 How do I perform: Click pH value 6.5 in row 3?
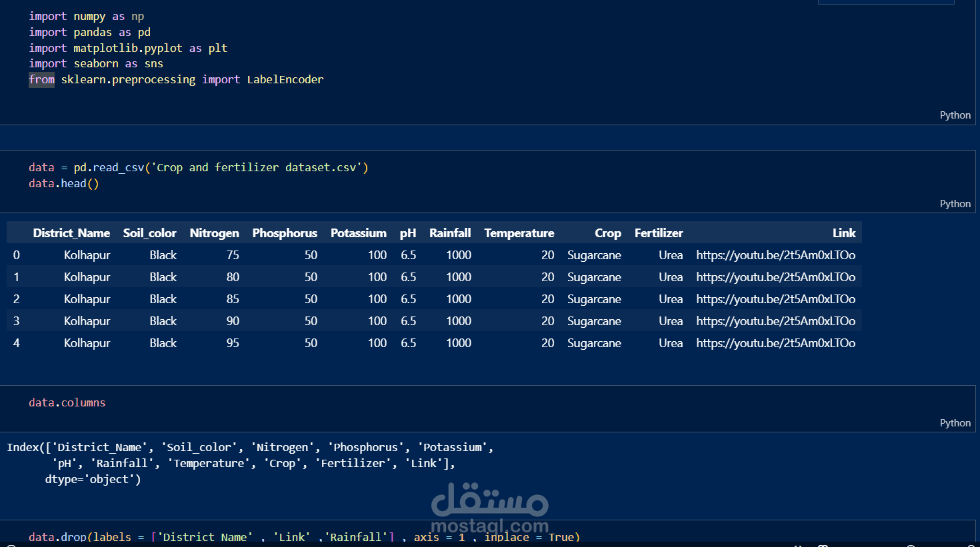[409, 321]
